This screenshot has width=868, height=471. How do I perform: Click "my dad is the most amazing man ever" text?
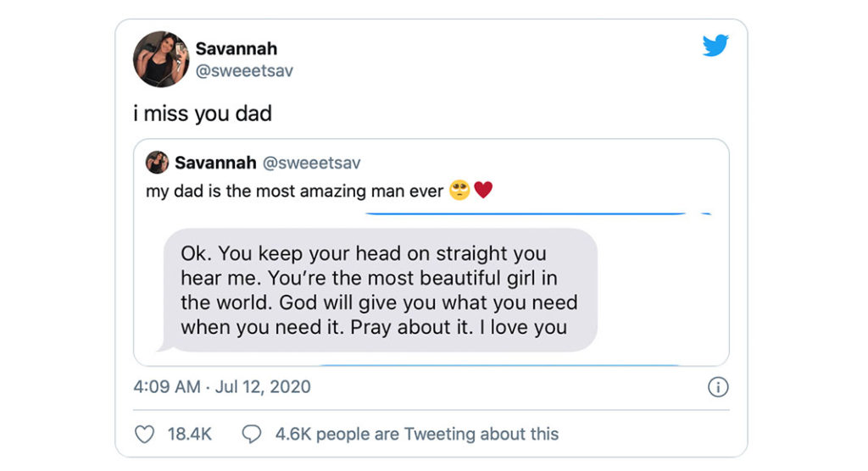point(294,191)
